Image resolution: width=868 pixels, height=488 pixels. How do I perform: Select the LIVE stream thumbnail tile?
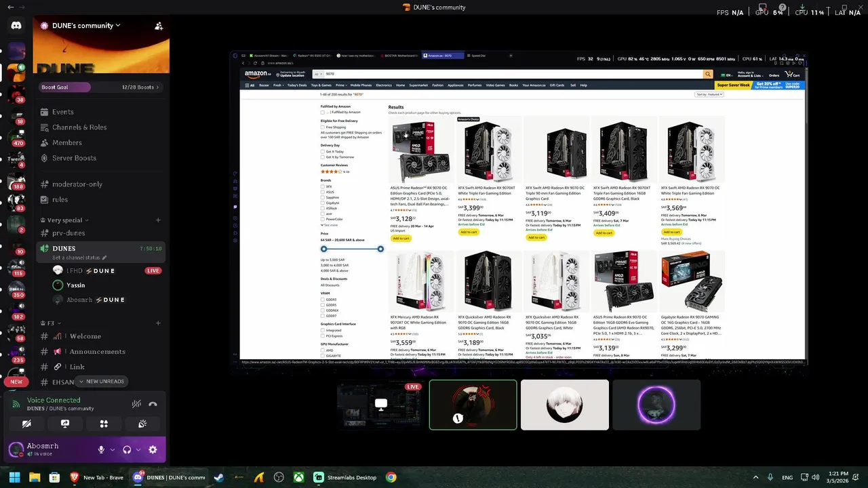point(381,405)
